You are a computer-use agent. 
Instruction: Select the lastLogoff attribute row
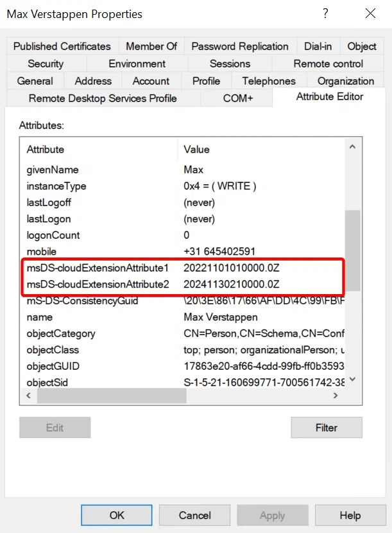point(183,202)
